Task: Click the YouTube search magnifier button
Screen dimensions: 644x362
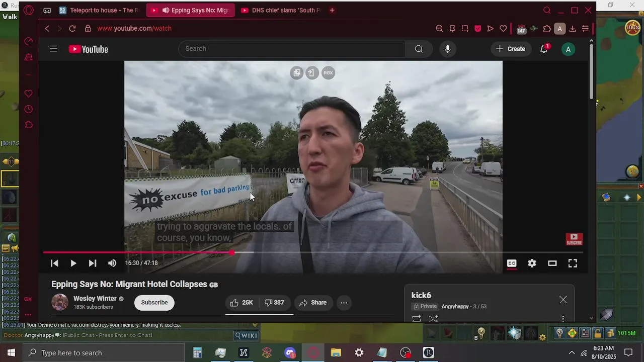Action: click(419, 49)
